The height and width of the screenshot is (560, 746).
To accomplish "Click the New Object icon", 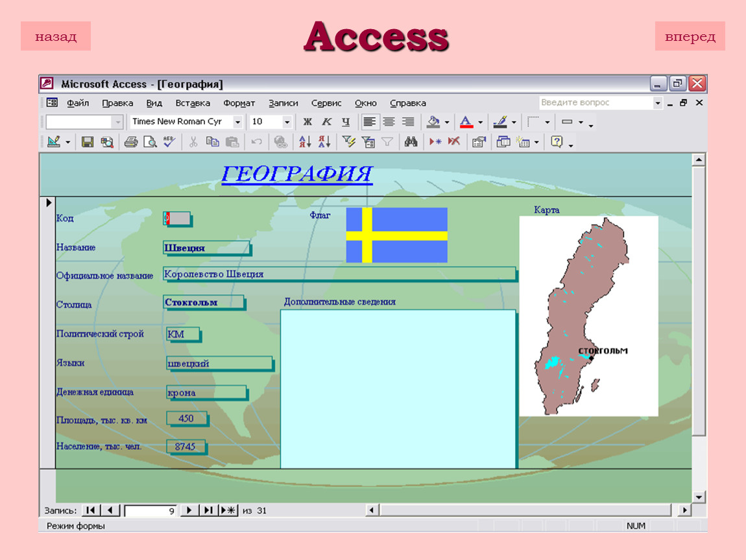I will (523, 142).
